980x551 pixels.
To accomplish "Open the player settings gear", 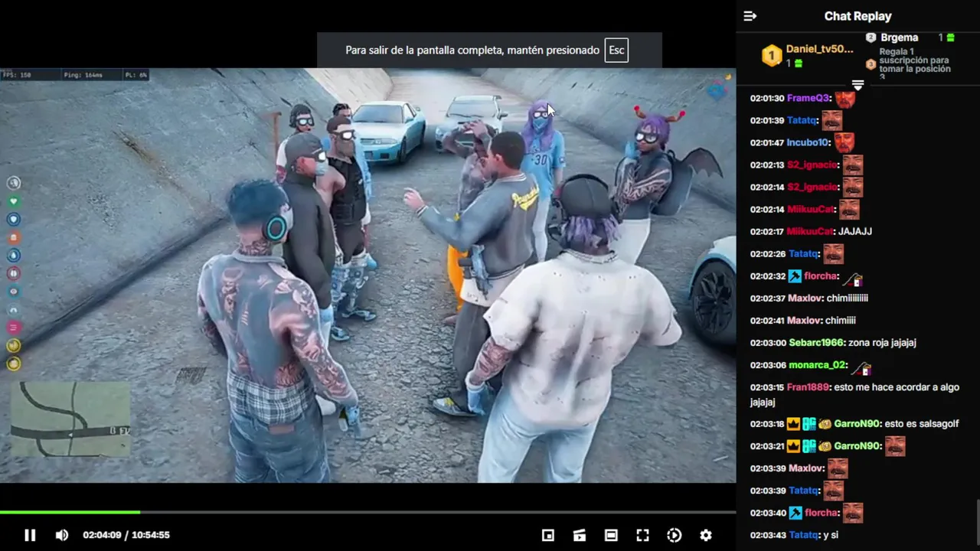I will [706, 535].
